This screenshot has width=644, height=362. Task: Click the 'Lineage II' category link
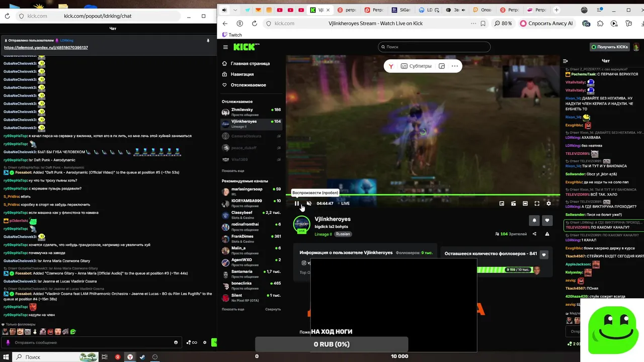(x=323, y=234)
